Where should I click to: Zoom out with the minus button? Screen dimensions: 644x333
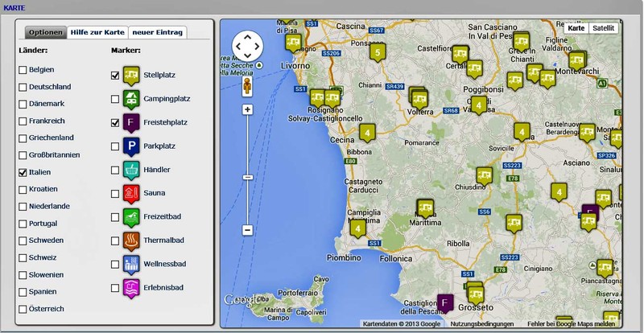click(247, 230)
